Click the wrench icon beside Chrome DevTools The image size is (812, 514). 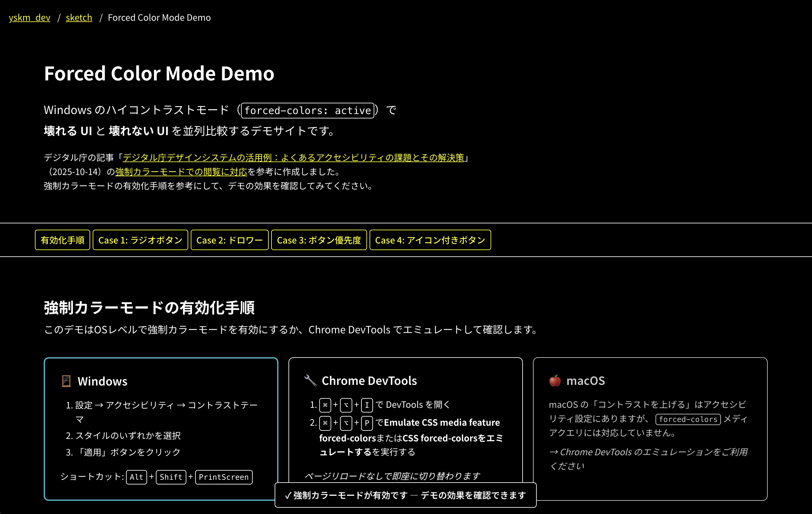click(x=310, y=380)
